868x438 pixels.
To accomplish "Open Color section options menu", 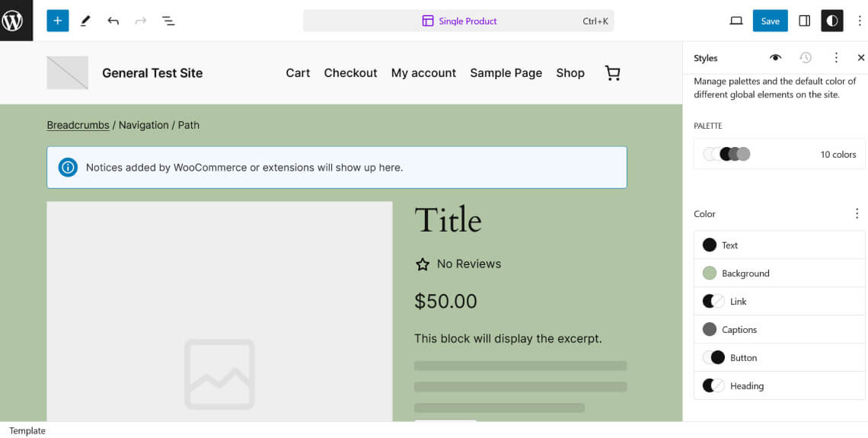I will (857, 214).
